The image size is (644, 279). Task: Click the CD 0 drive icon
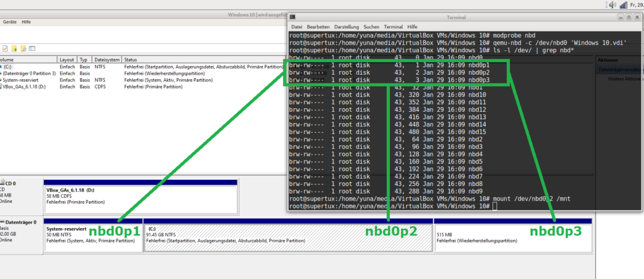(3, 183)
